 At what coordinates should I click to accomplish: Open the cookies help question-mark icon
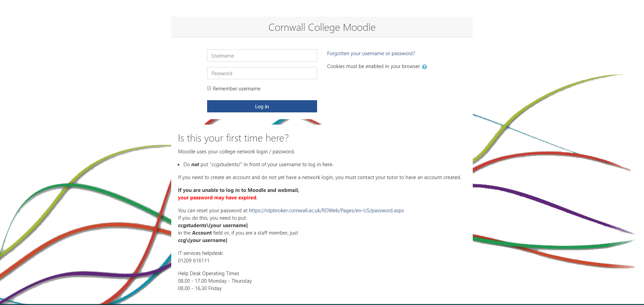tap(424, 67)
